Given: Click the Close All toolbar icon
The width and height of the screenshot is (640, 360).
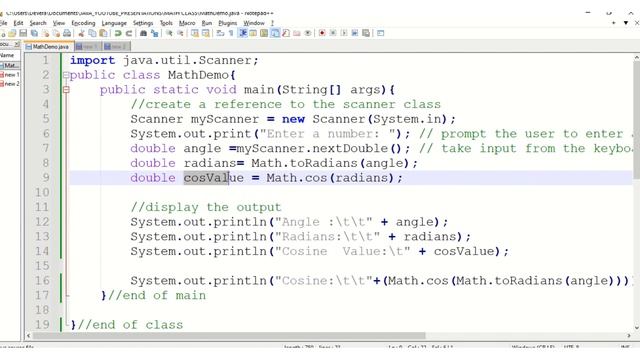Looking at the screenshot, I should (x=56, y=33).
